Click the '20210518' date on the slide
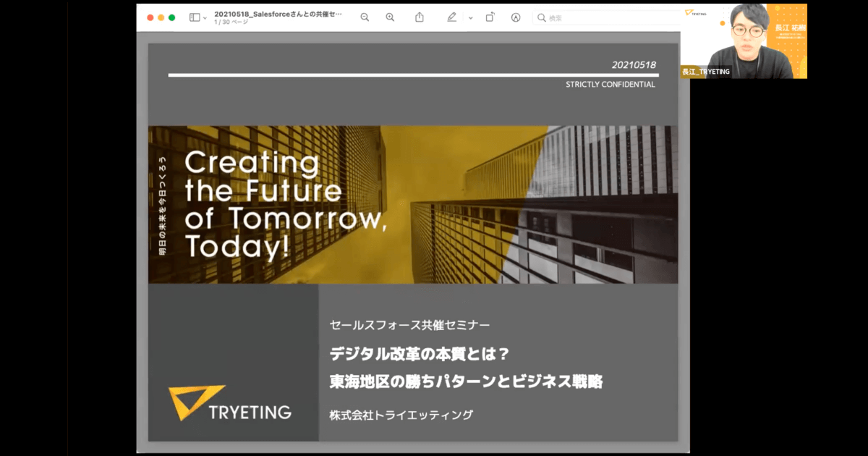The width and height of the screenshot is (868, 456). (x=634, y=65)
